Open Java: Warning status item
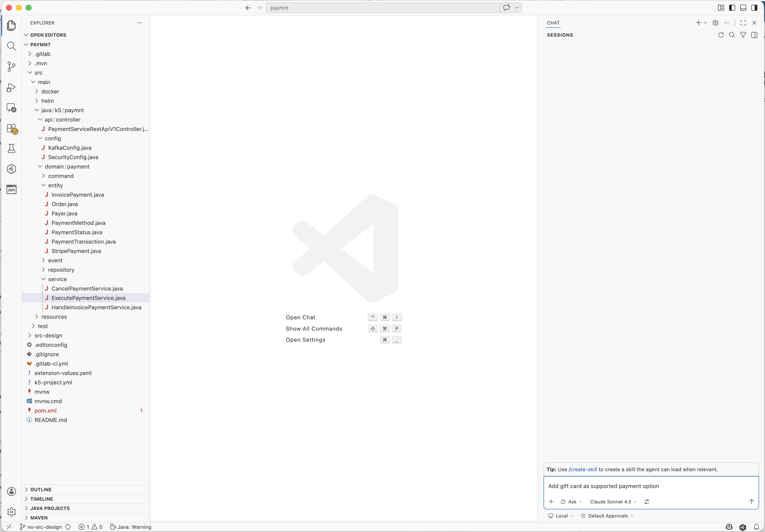 [131, 527]
